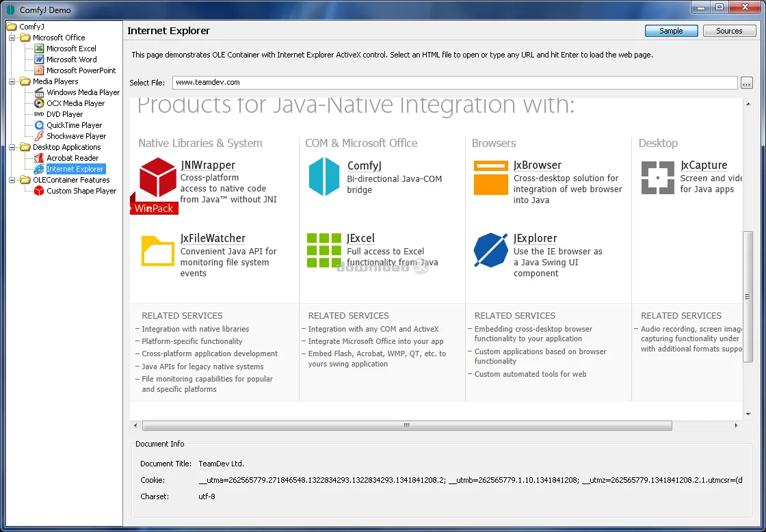This screenshot has height=532, width=766.
Task: Click the yellow JxFileWatcher folder logo
Action: [x=158, y=250]
